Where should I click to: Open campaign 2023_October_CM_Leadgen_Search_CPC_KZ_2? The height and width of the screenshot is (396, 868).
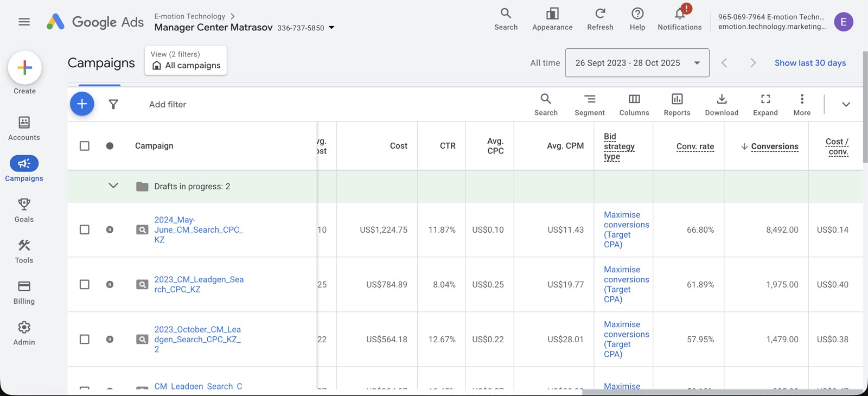[197, 339]
